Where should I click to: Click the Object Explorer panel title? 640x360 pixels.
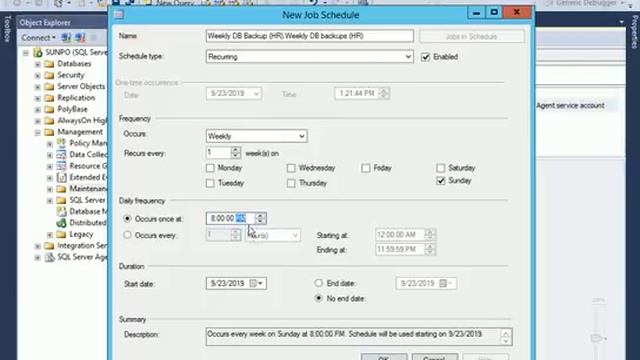pos(45,23)
